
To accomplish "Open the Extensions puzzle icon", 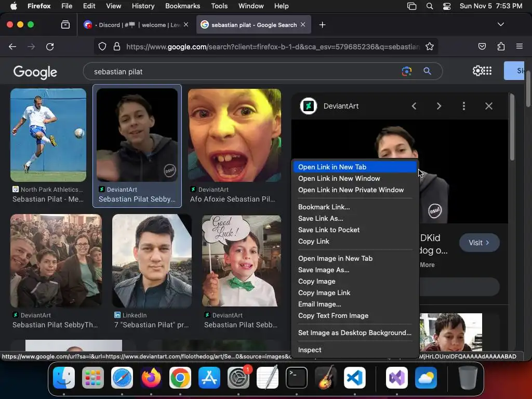I will (501, 46).
